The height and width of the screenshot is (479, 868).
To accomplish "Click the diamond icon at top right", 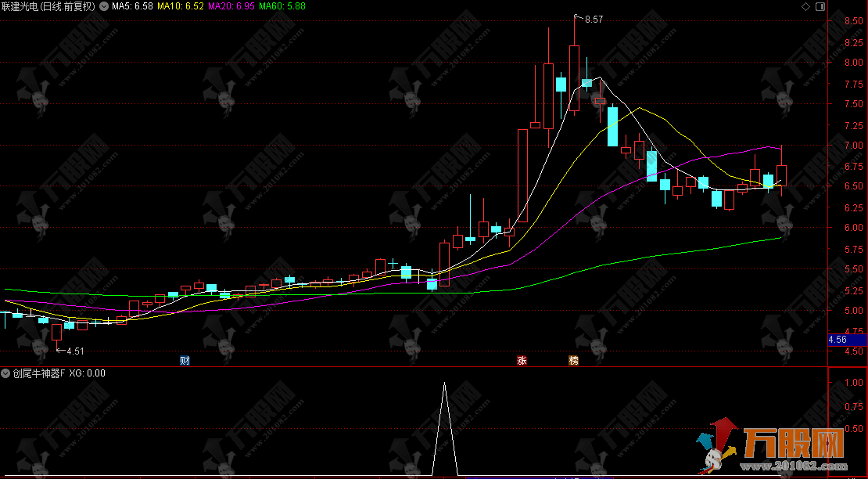I will pyautogui.click(x=806, y=6).
